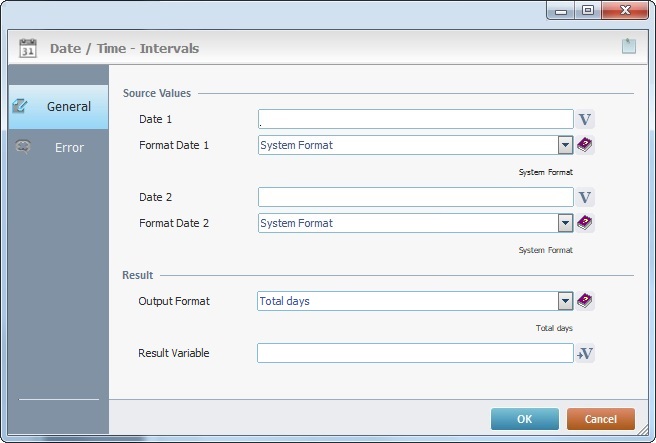Open the format book icon for Format Date 2
Screen dimensions: 656x443
coord(586,223)
